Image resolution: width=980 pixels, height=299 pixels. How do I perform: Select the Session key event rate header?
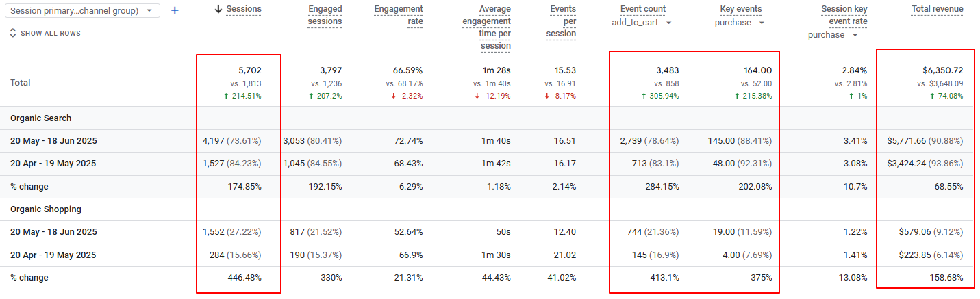point(844,15)
